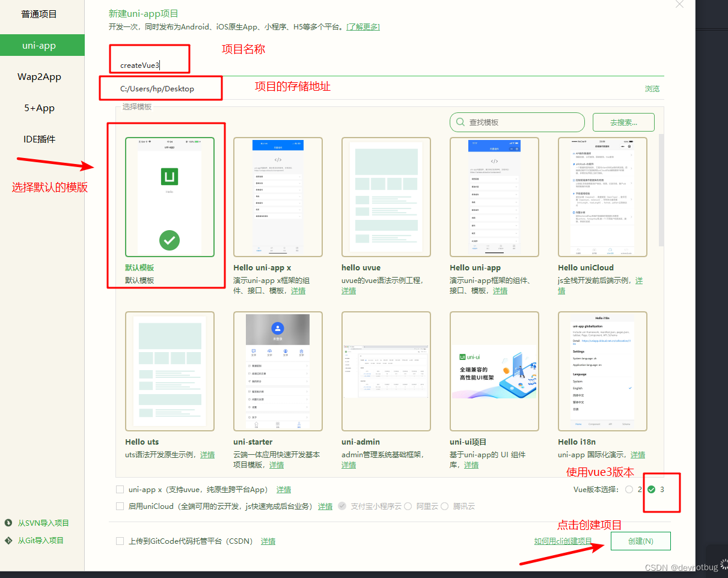Open 详情 link under Hello uni-app
The height and width of the screenshot is (578, 728).
point(500,291)
